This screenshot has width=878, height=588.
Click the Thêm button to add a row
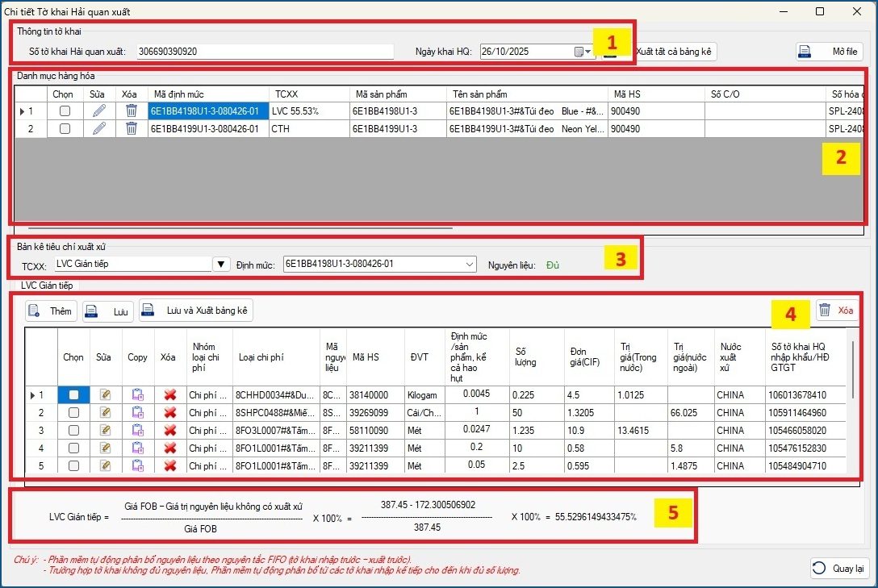pos(50,311)
